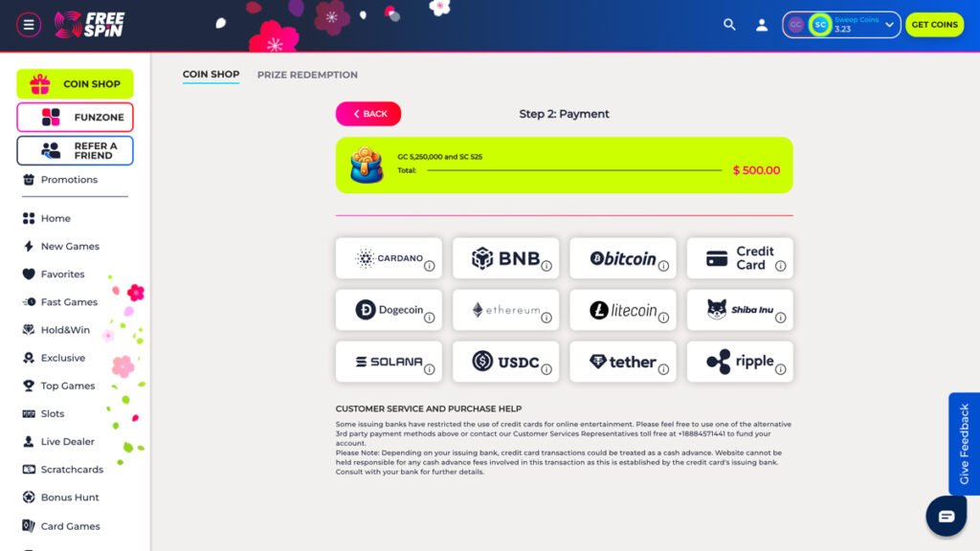Image resolution: width=980 pixels, height=551 pixels.
Task: Select Bitcoin payment method
Action: click(623, 258)
